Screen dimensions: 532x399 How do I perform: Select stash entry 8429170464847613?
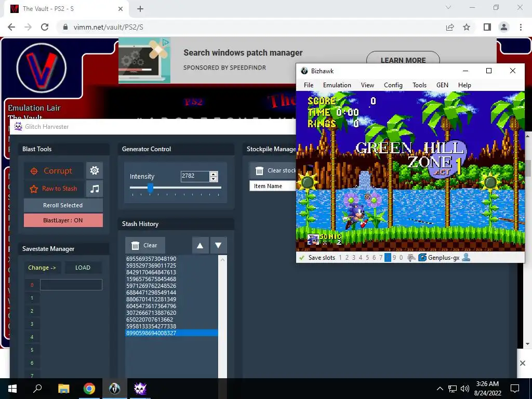(x=171, y=272)
